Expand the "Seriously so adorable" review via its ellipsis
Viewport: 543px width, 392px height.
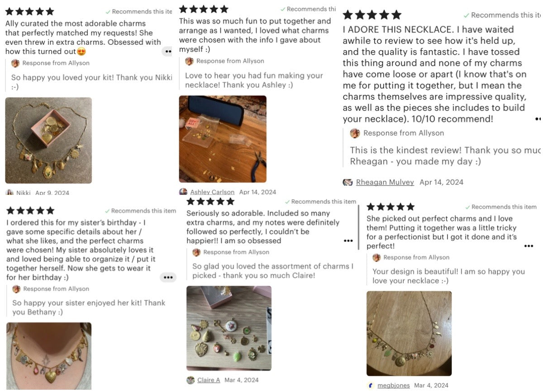(348, 241)
